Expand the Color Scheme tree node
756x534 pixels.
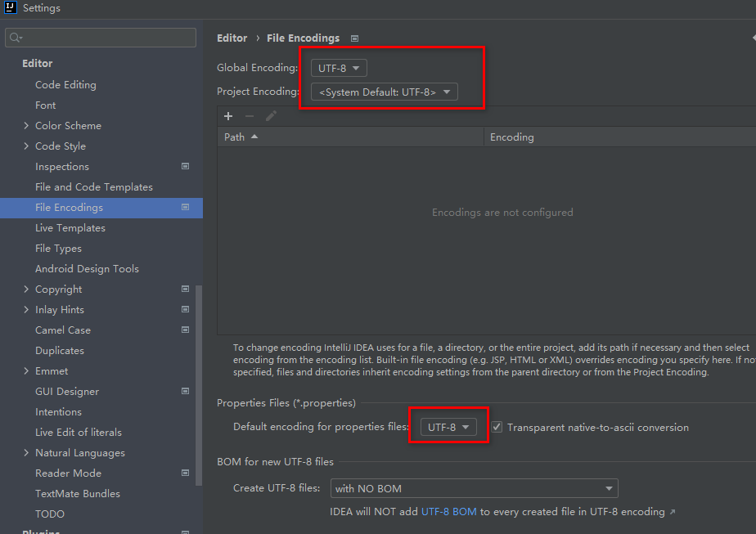pos(26,126)
